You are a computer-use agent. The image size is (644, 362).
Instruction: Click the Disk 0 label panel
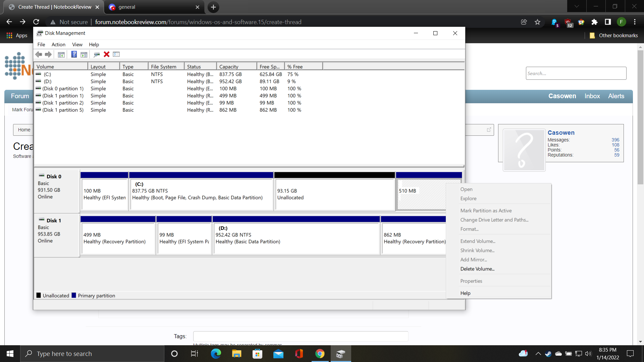(57, 192)
